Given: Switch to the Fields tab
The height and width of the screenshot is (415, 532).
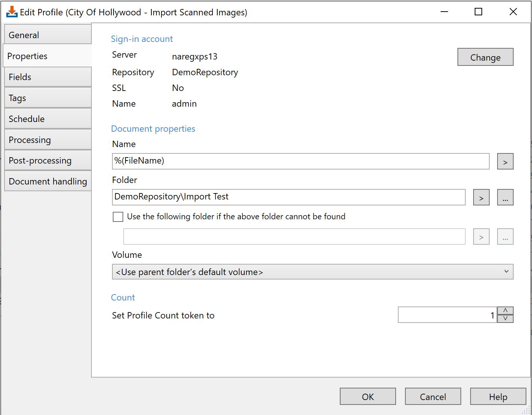Looking at the screenshot, I should pos(48,77).
